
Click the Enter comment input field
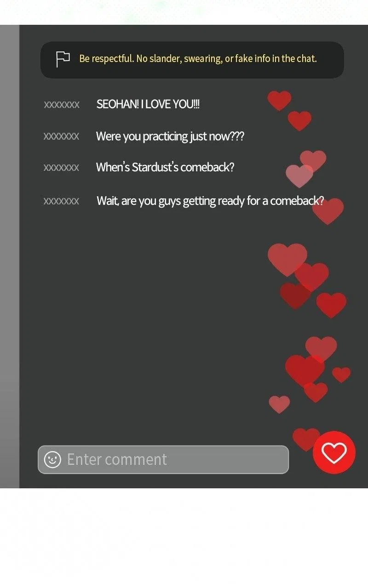point(163,459)
